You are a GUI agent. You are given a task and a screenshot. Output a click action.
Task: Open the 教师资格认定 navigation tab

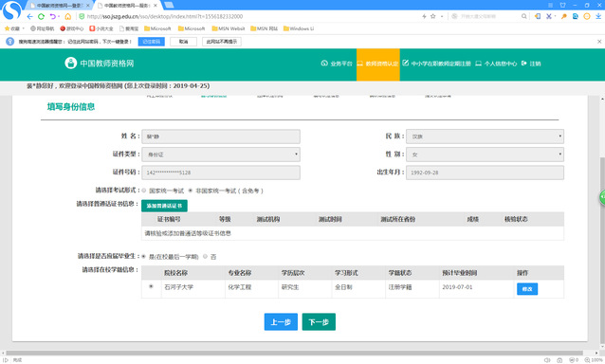coord(378,64)
